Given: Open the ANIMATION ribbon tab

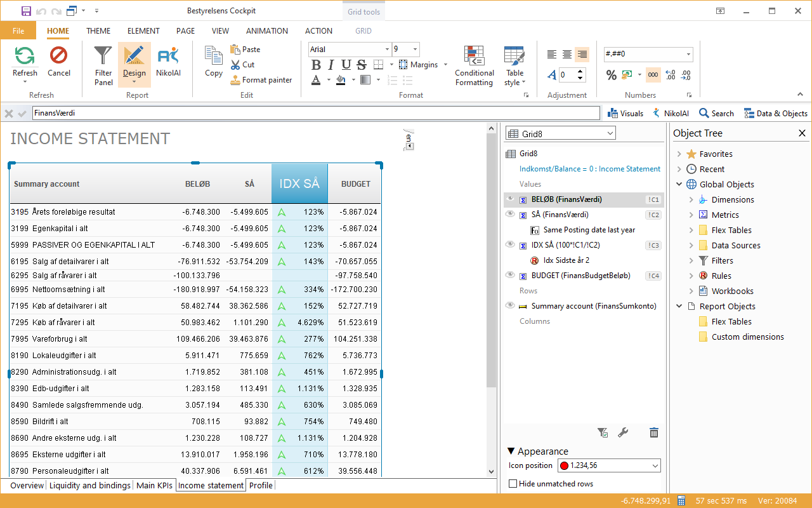Looking at the screenshot, I should point(267,30).
